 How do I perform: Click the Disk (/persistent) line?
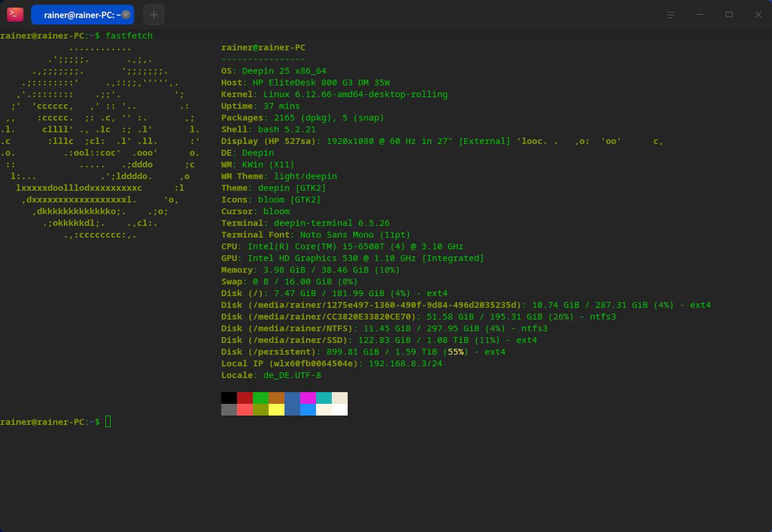[363, 352]
